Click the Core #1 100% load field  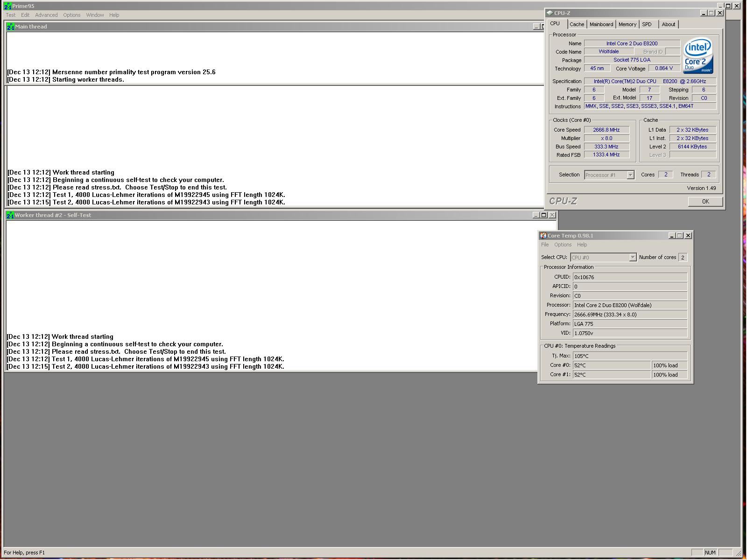(x=669, y=375)
